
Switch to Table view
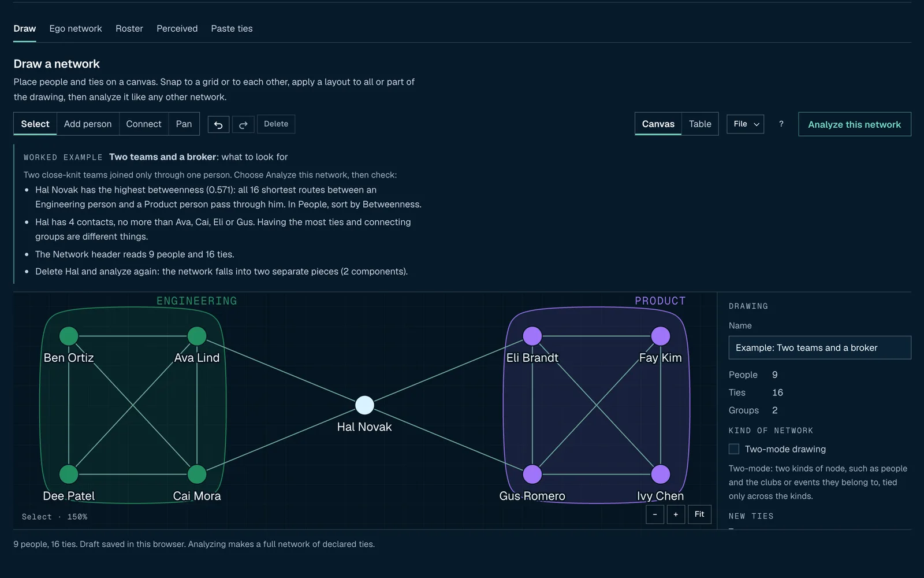pyautogui.click(x=700, y=124)
